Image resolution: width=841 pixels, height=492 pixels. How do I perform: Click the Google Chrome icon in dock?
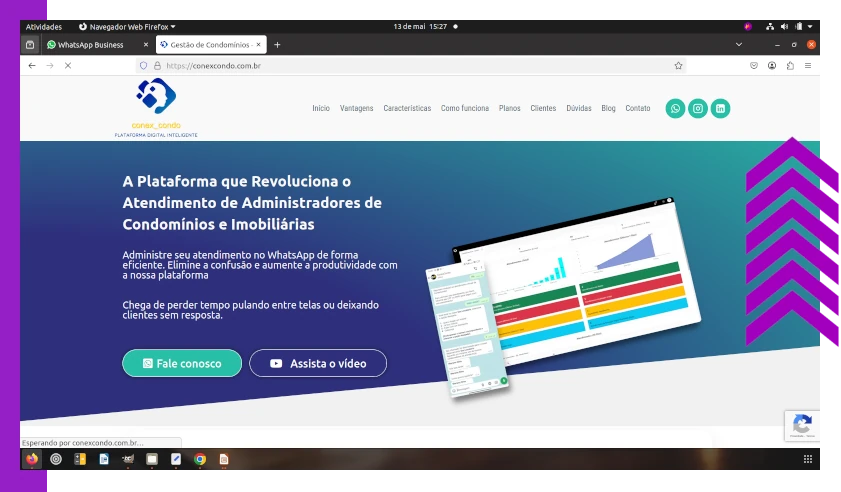pyautogui.click(x=200, y=459)
